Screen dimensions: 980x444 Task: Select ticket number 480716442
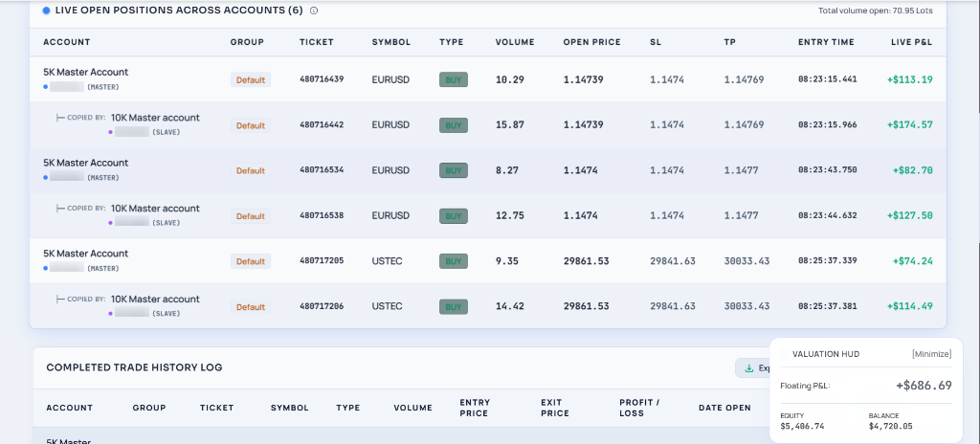coord(322,125)
